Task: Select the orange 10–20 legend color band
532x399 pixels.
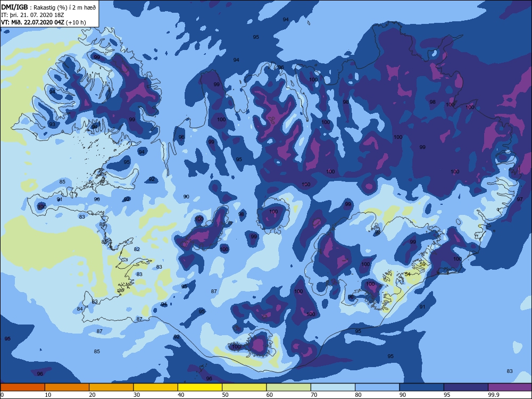Action: click(67, 387)
